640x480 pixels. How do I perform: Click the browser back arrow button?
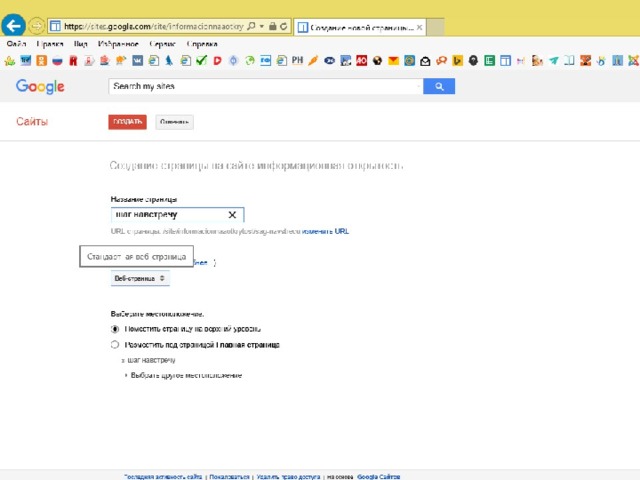[x=13, y=24]
